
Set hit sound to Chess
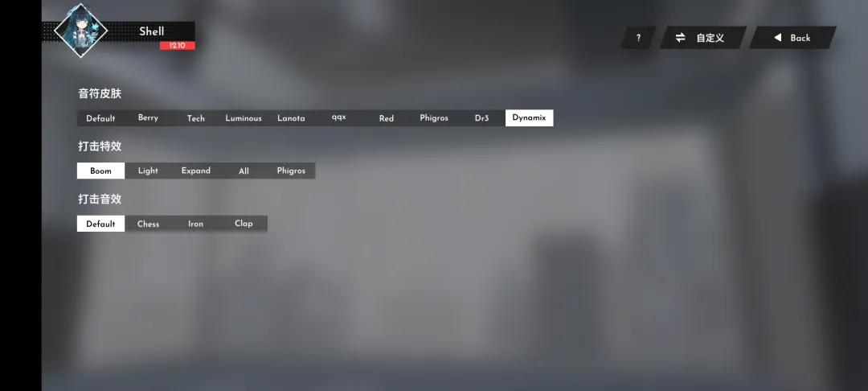click(148, 224)
